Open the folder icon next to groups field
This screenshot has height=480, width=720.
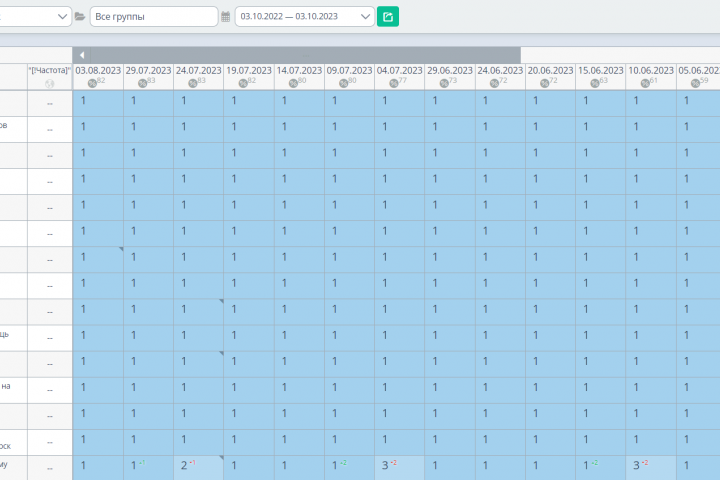pyautogui.click(x=80, y=17)
